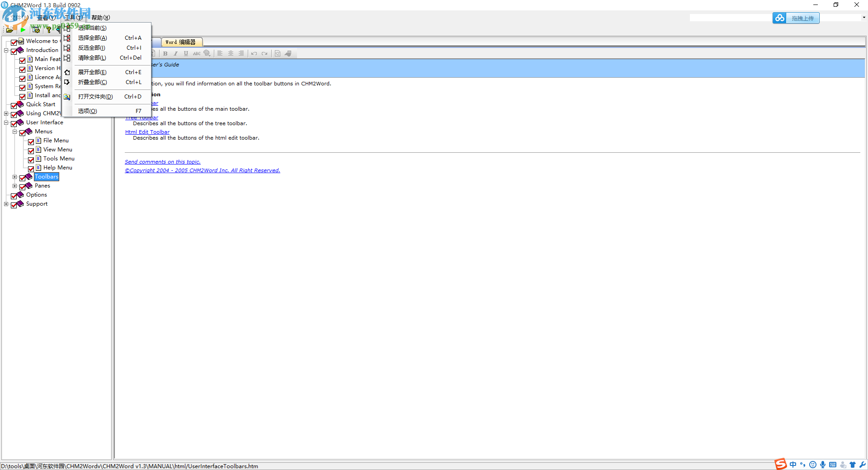Viewport: 868px width, 470px height.
Task: Select the Quick Start tree item
Action: point(41,104)
